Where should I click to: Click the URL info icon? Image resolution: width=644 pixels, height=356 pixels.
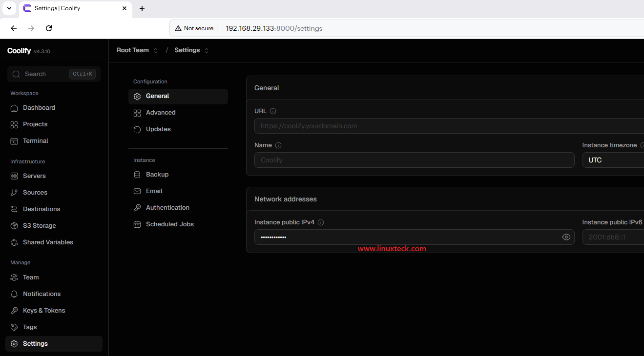[x=273, y=111]
